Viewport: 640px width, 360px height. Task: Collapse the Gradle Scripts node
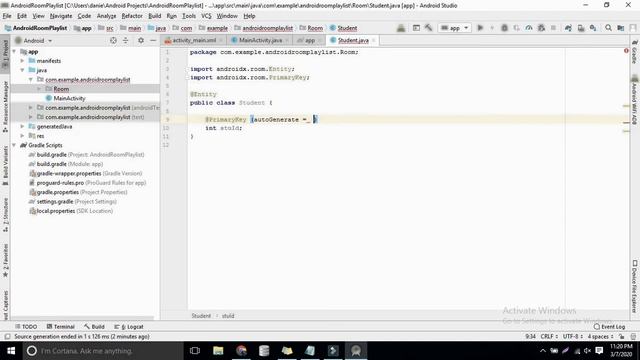[x=15, y=145]
